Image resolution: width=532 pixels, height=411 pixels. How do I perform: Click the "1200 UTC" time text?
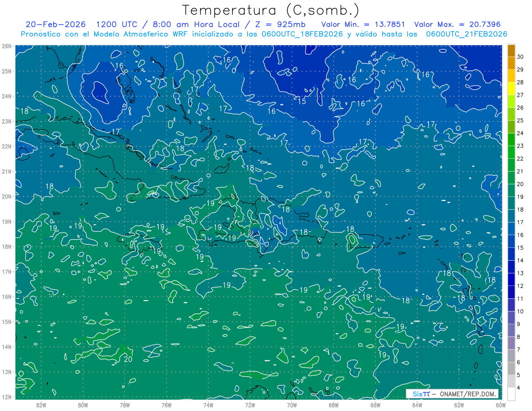(117, 24)
